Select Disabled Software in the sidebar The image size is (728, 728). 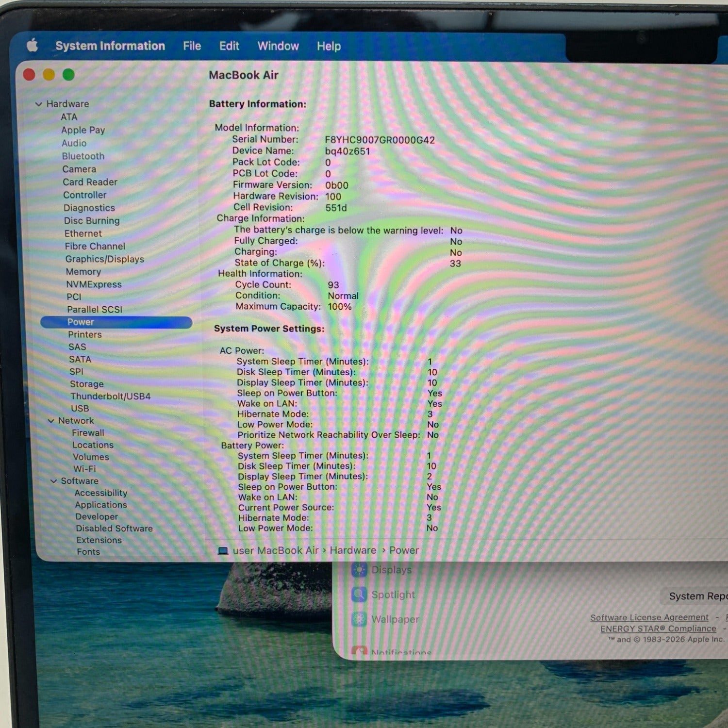(x=114, y=529)
